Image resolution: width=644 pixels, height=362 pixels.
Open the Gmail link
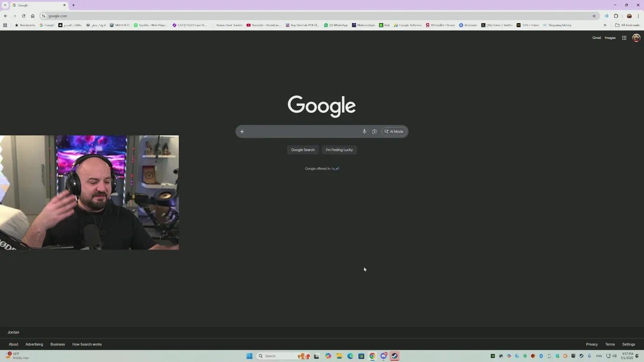pyautogui.click(x=597, y=38)
